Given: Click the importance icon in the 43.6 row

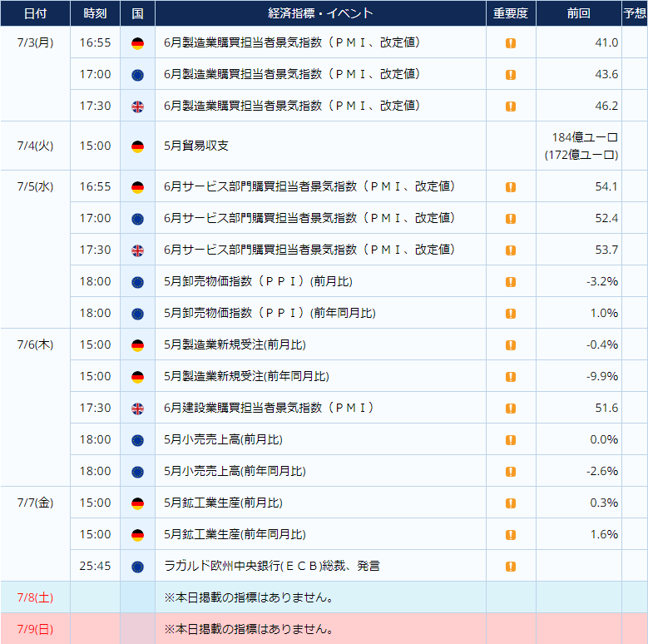Looking at the screenshot, I should (x=511, y=75).
